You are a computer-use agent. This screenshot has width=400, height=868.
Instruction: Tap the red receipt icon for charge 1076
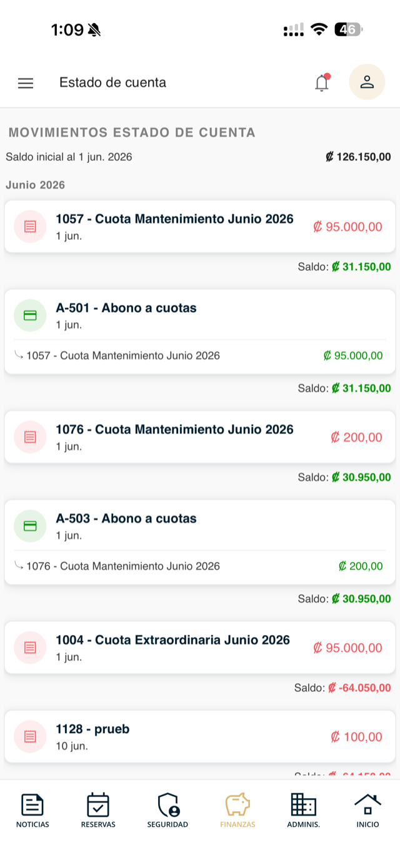pyautogui.click(x=30, y=437)
